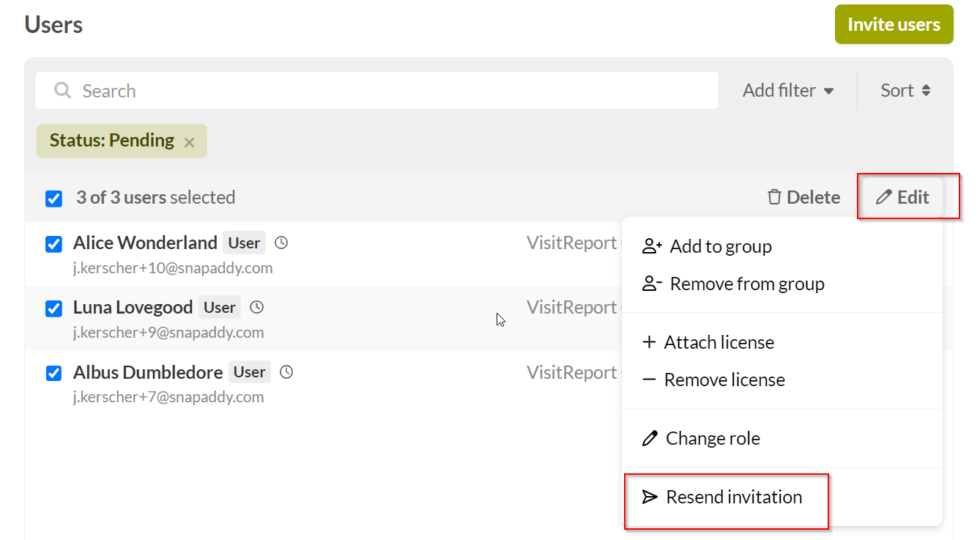
Task: Open the Sort options dropdown
Action: coord(905,90)
